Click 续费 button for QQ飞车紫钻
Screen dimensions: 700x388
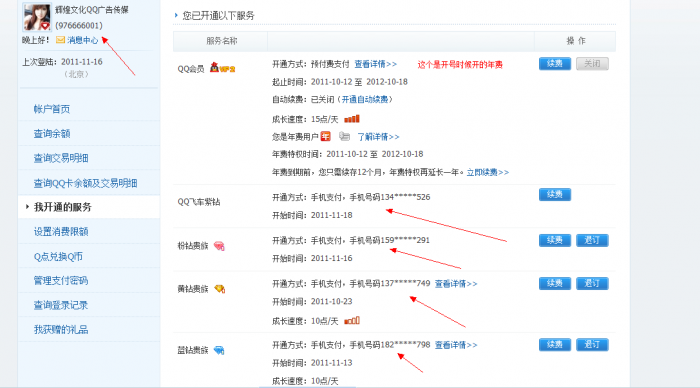(554, 195)
